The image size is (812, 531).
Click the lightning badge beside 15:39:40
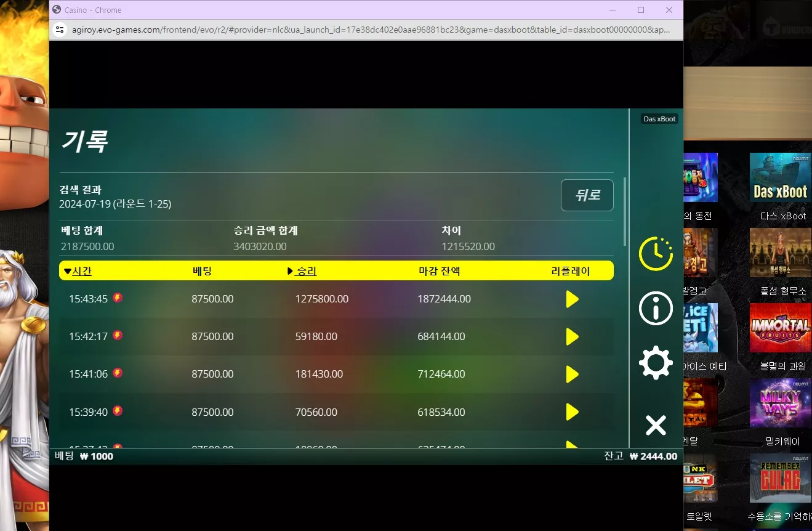click(118, 411)
